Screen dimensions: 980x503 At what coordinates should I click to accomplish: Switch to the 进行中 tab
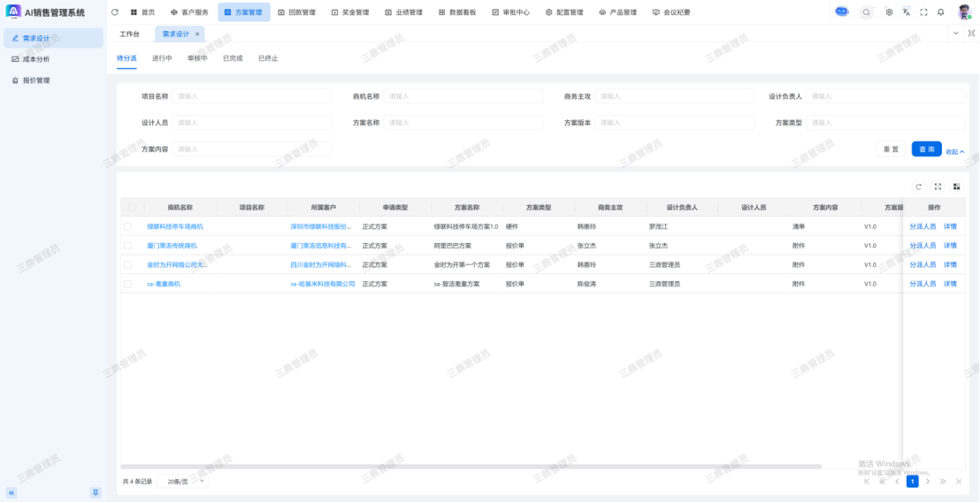click(162, 58)
